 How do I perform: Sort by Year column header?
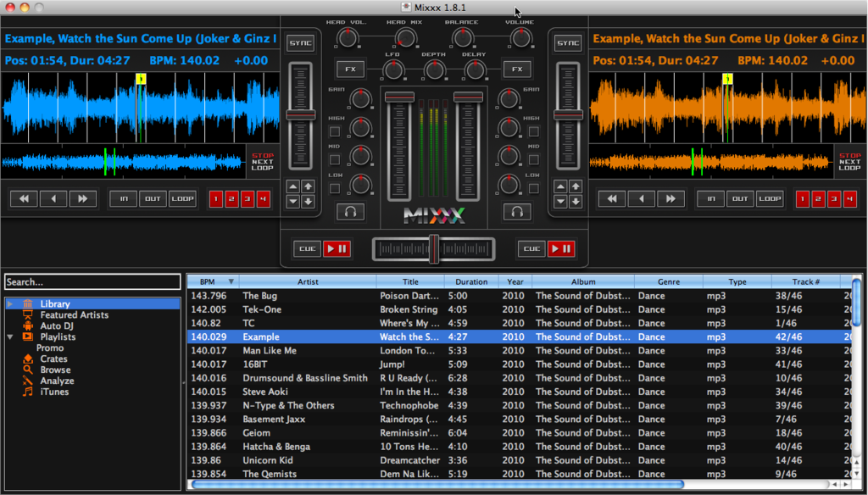pyautogui.click(x=515, y=282)
